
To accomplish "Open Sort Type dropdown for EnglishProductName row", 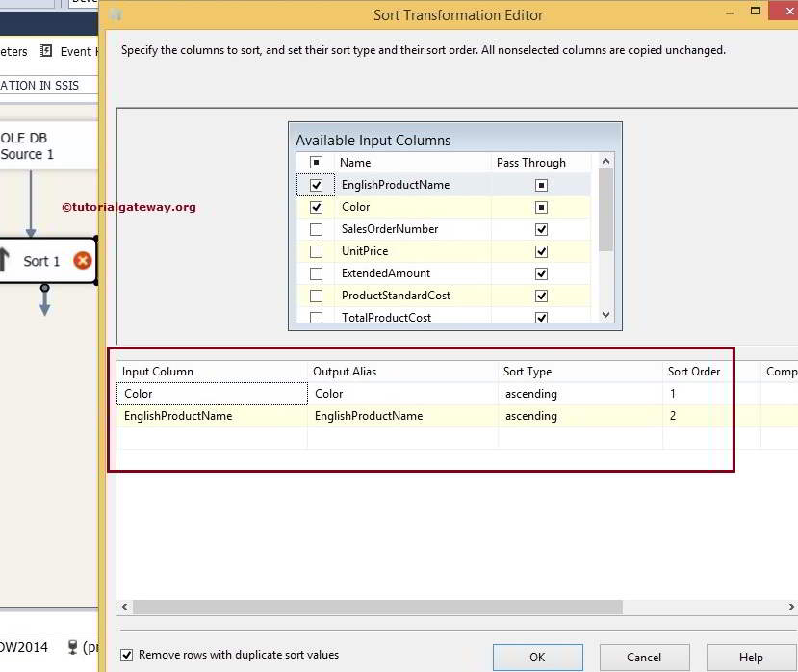I will (x=578, y=415).
